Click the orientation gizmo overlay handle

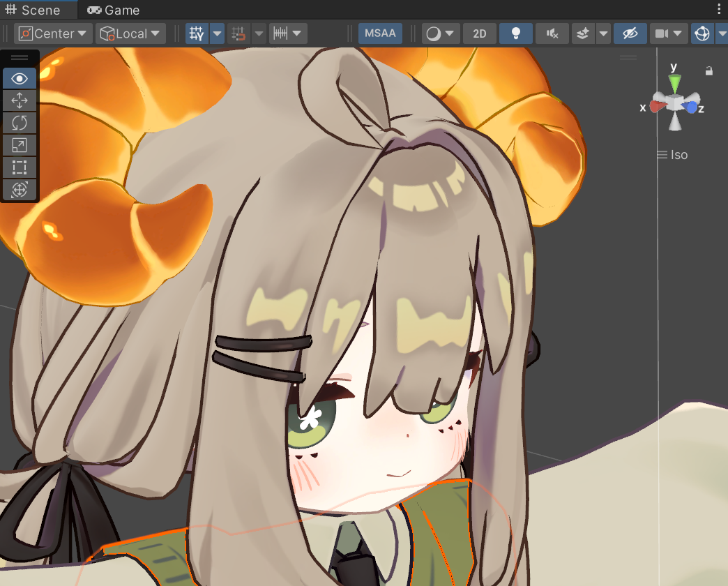[628, 58]
